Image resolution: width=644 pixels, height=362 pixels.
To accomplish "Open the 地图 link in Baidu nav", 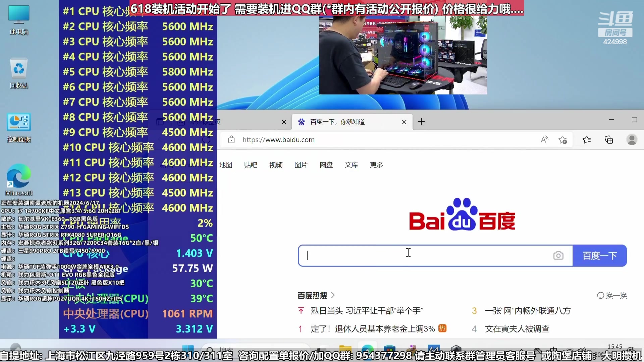I will (x=225, y=165).
